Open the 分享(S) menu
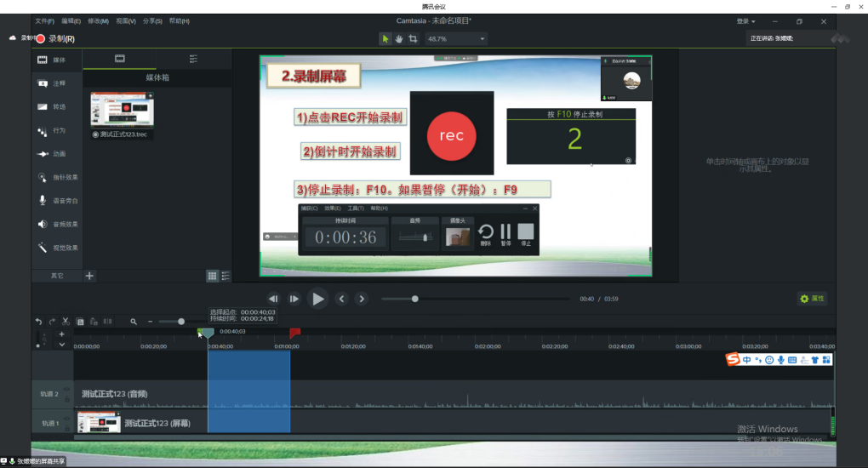Screen dimensions: 868x468 152,21
